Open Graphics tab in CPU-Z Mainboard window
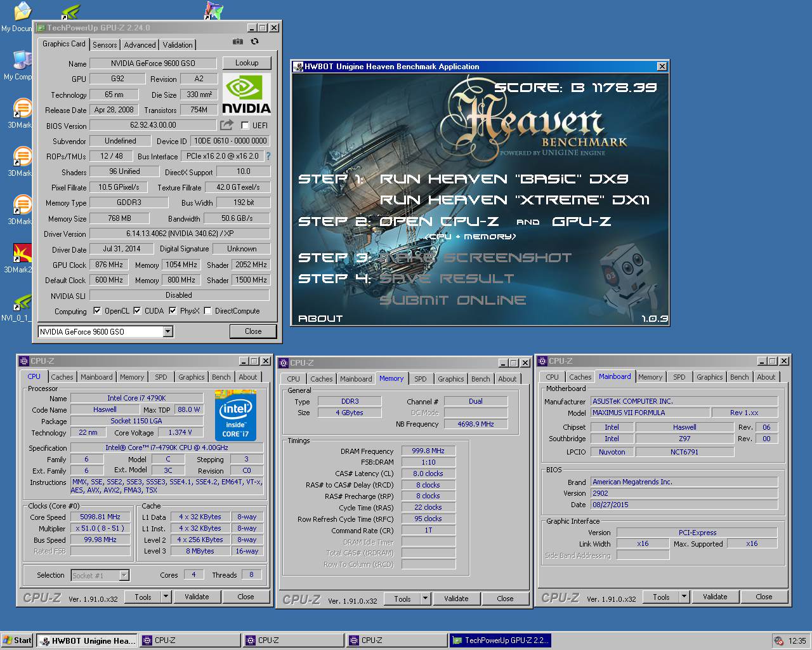The width and height of the screenshot is (812, 650). tap(709, 377)
